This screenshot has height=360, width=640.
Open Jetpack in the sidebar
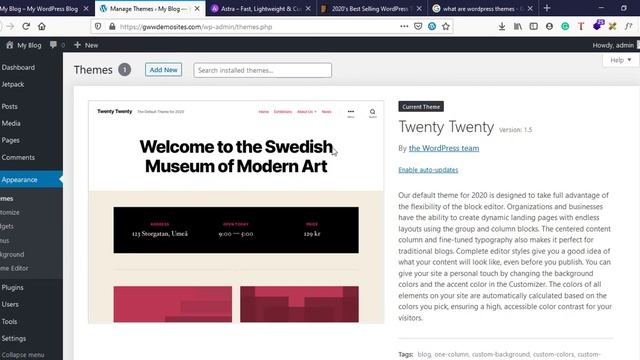tap(13, 84)
